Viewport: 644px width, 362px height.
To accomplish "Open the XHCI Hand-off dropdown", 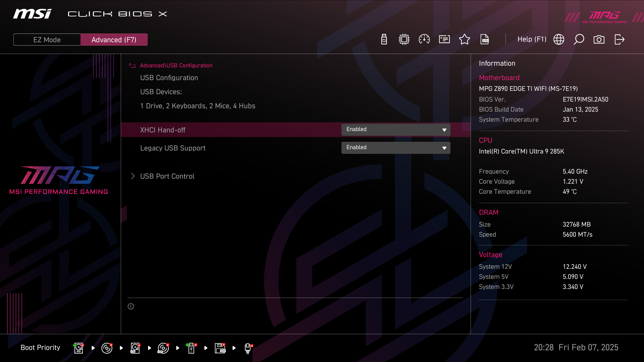I will (x=396, y=130).
